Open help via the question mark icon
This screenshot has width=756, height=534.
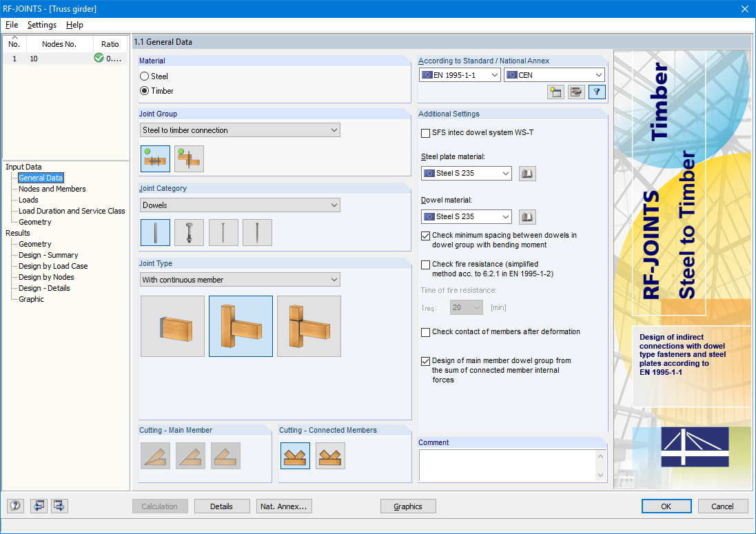pyautogui.click(x=15, y=506)
